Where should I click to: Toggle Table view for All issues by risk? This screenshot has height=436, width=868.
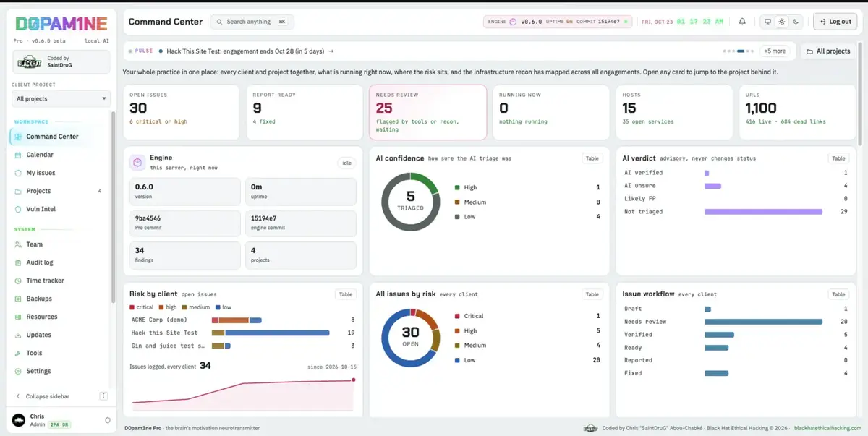point(592,294)
